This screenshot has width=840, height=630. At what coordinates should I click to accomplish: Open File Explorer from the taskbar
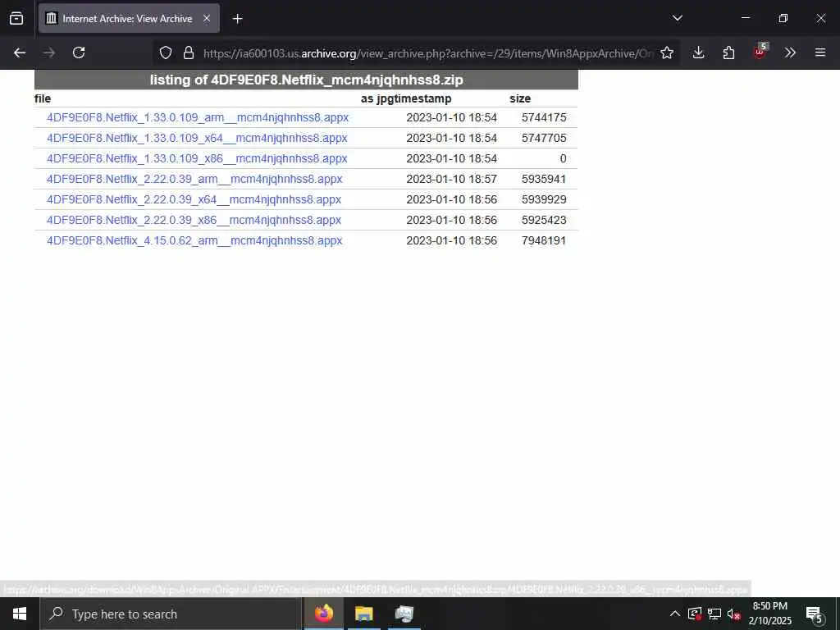(x=363, y=614)
